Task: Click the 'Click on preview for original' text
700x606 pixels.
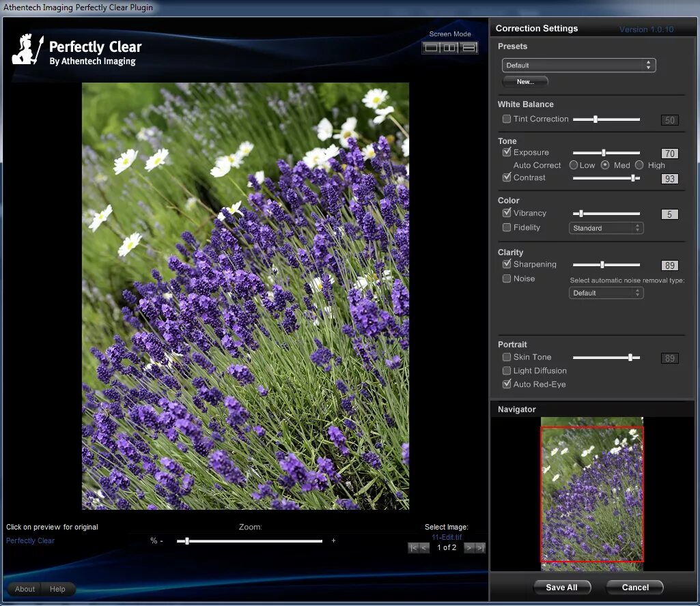Action: (x=52, y=527)
